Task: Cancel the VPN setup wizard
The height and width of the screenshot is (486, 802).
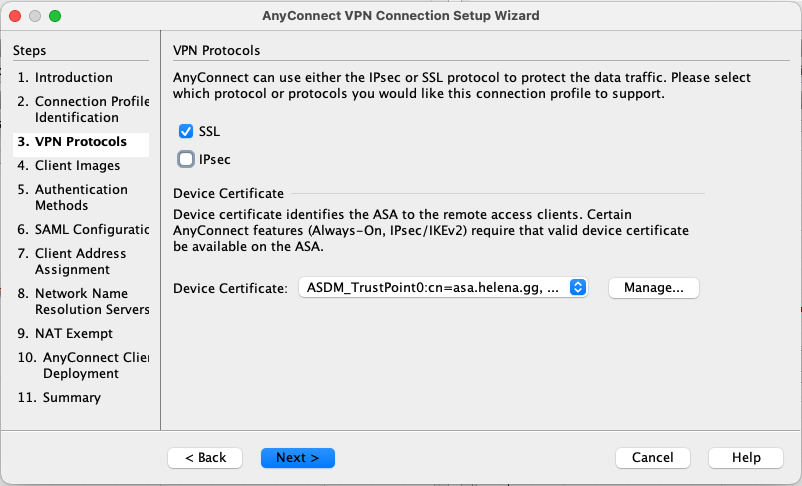Action: click(652, 457)
